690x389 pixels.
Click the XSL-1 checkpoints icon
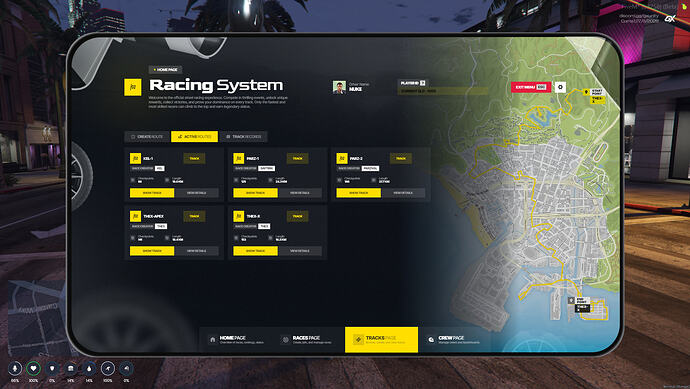[132, 180]
